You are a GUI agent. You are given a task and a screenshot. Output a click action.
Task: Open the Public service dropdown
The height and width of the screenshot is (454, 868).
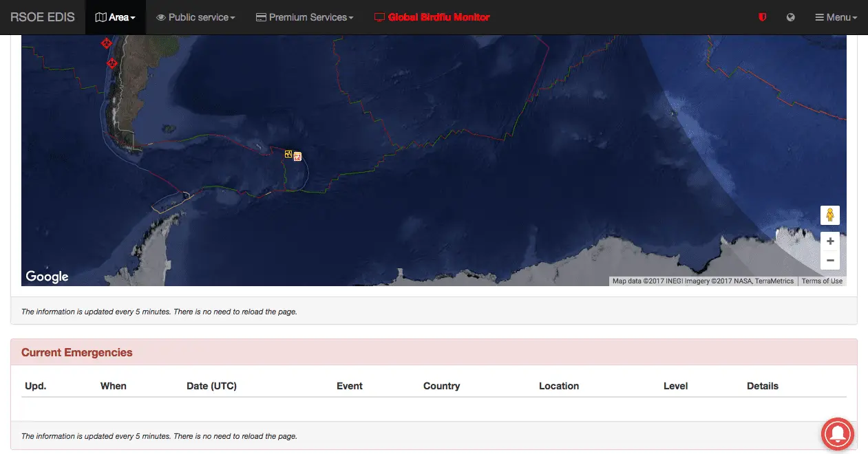(x=195, y=17)
